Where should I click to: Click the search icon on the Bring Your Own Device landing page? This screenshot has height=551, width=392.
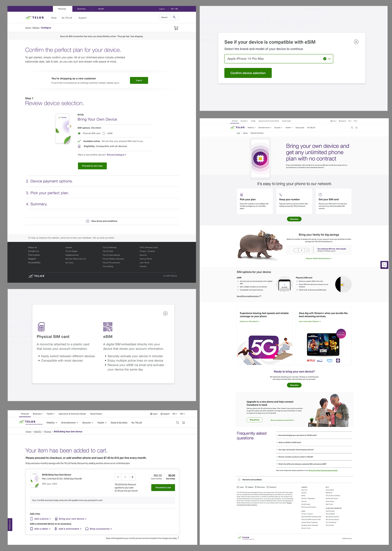pos(352,128)
